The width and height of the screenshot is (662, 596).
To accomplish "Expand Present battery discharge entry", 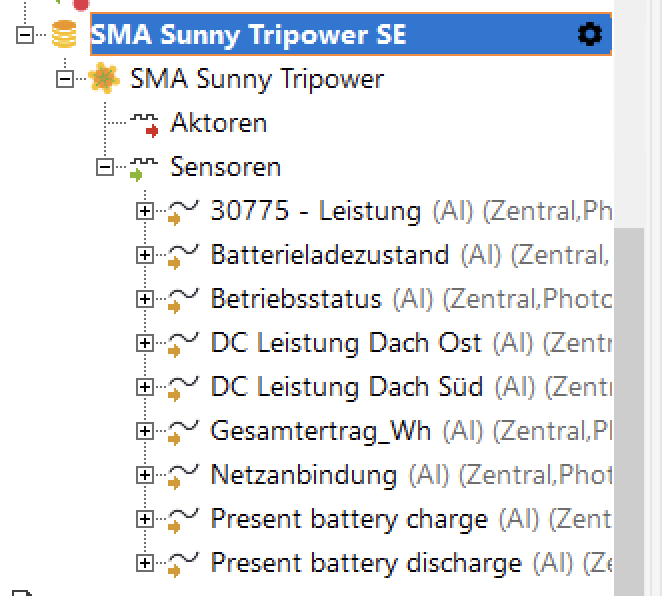I will pyautogui.click(x=145, y=563).
